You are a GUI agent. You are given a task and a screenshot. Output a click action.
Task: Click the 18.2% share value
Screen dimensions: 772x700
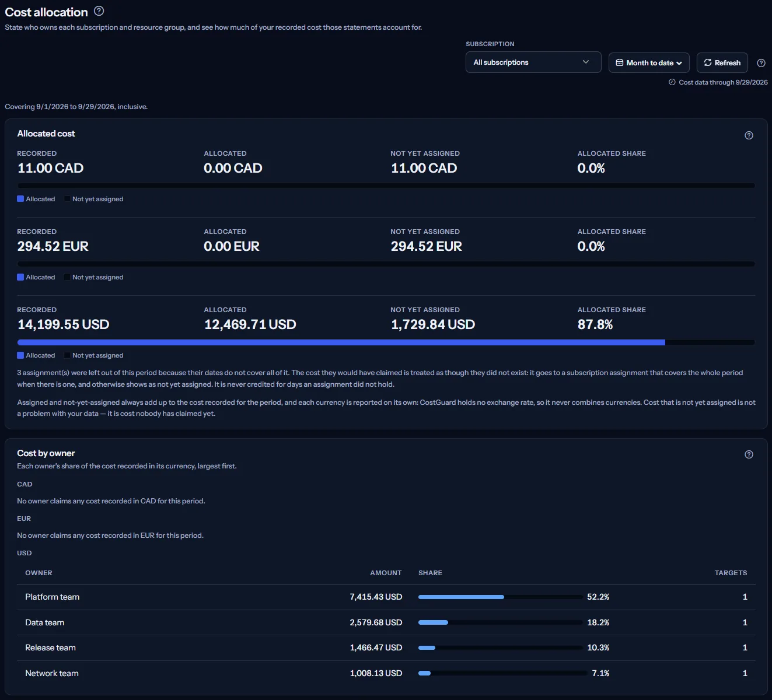(598, 622)
